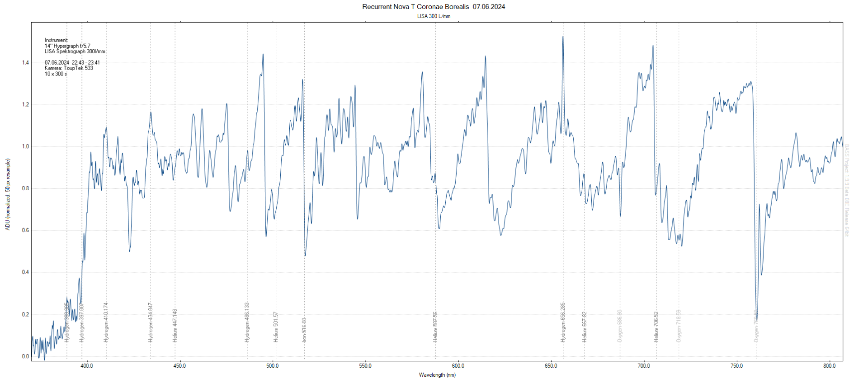Click the line label "Hydrogen 656.285"
The width and height of the screenshot is (868, 383).
(563, 322)
